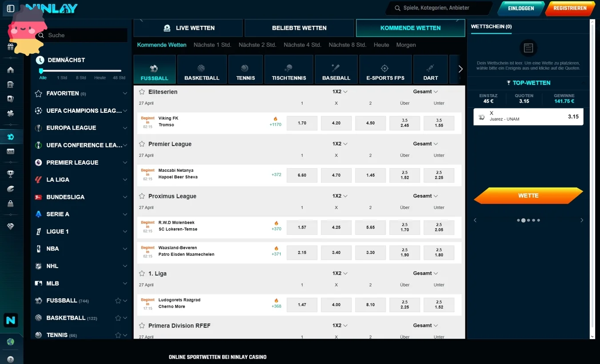
Task: Mark Premier League as favorite
Action: 141,144
